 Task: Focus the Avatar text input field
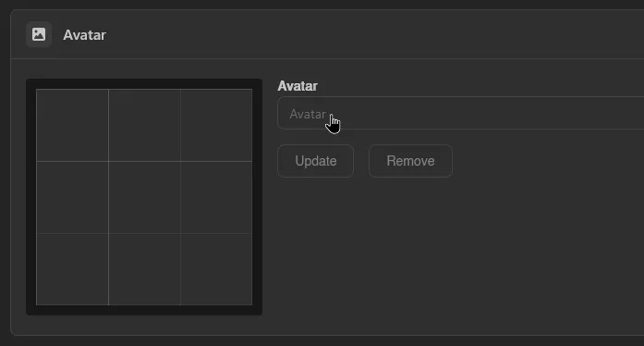coord(460,113)
